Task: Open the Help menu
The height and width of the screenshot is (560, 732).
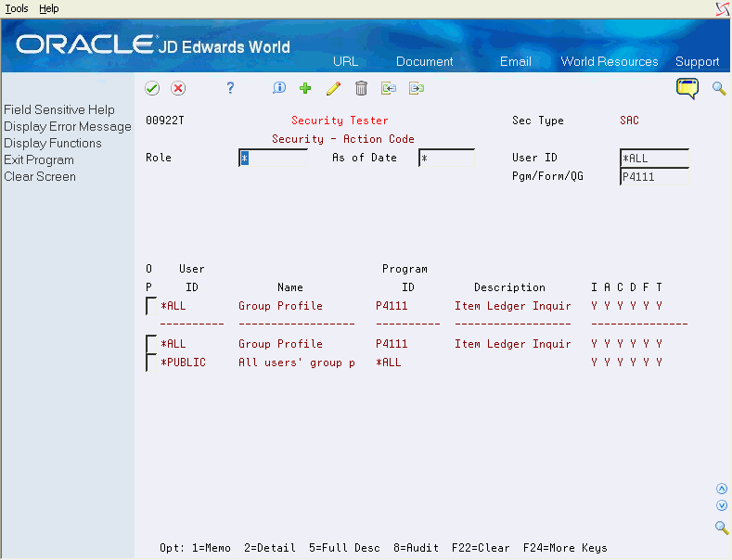Action: point(48,8)
